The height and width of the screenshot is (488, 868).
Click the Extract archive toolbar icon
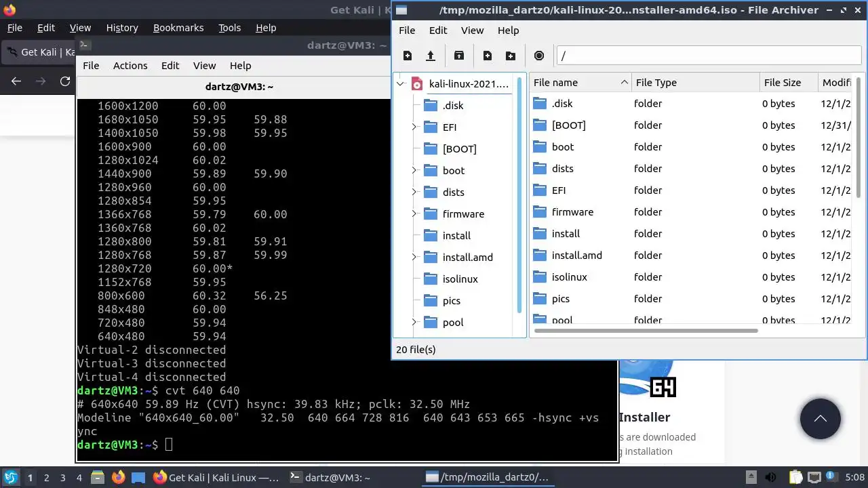point(459,56)
